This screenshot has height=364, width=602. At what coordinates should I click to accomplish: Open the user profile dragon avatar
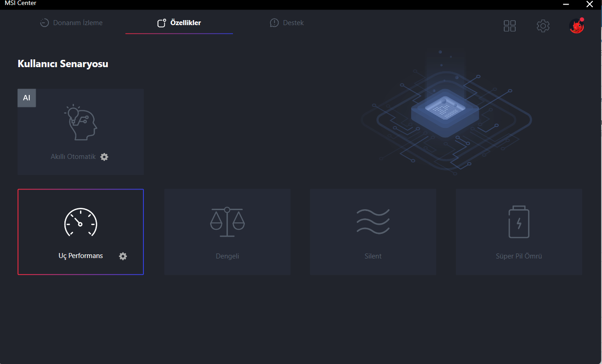[x=577, y=26]
